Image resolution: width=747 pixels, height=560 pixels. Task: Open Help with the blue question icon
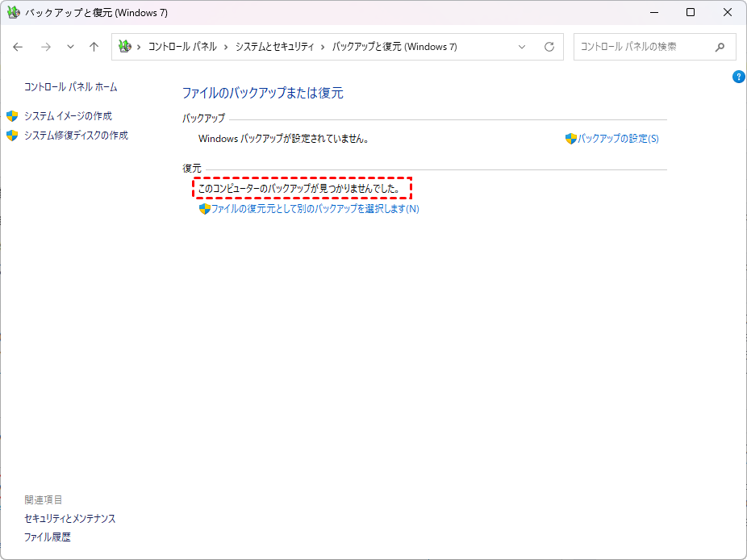pyautogui.click(x=738, y=77)
